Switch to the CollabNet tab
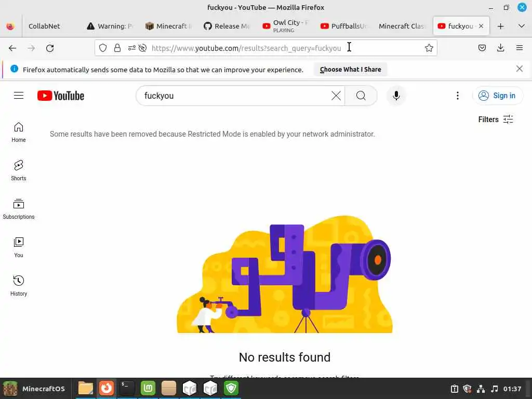Image resolution: width=532 pixels, height=399 pixels. 44,26
